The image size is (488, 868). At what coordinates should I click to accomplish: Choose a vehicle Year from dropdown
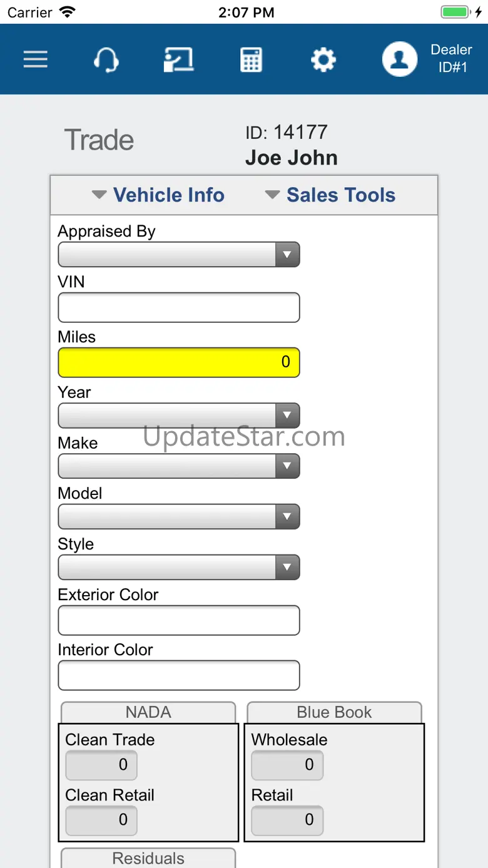pos(178,416)
